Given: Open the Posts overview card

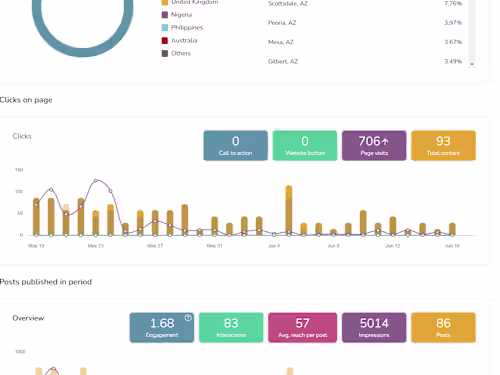Looking at the screenshot, I should tap(443, 328).
